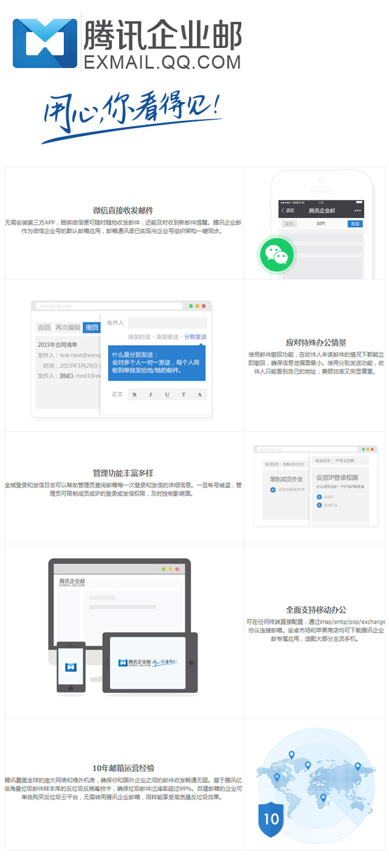This screenshot has width=389, height=868.
Task: Toggle the underline U formatting icon
Action: click(x=167, y=394)
